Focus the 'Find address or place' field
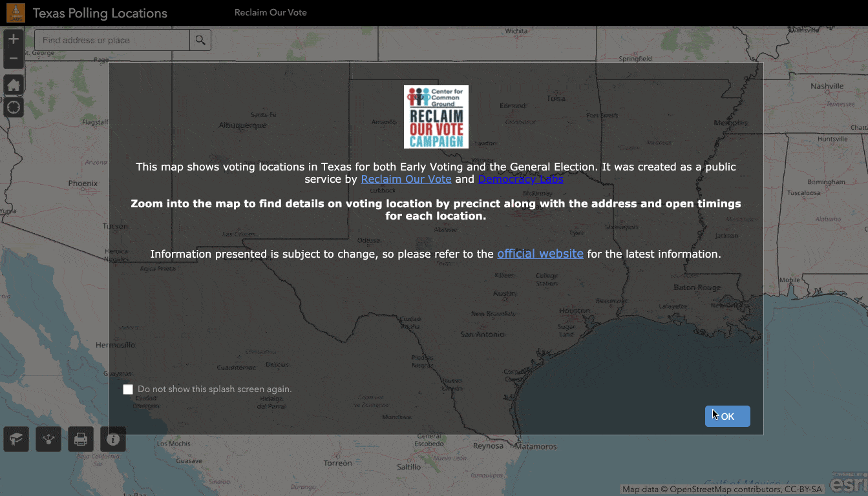Viewport: 868px width, 496px height. [x=112, y=40]
